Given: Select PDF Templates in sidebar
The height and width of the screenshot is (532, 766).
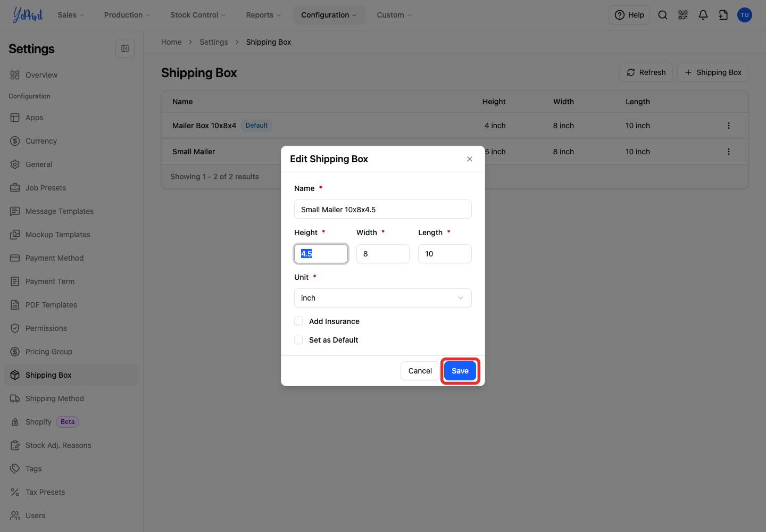Looking at the screenshot, I should click(71, 305).
